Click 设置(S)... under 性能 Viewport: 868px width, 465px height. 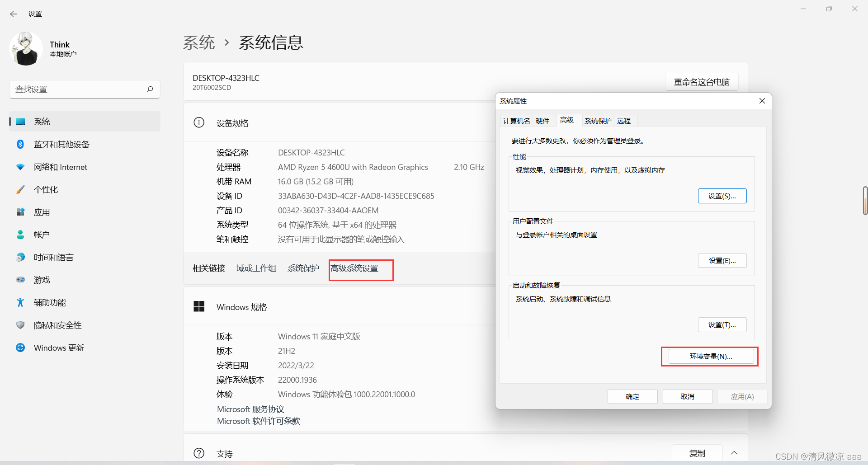(722, 196)
